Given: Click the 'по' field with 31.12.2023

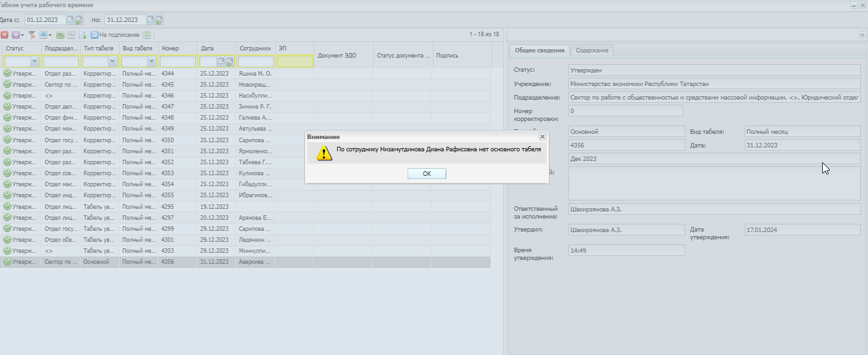Looking at the screenshot, I should pos(125,19).
